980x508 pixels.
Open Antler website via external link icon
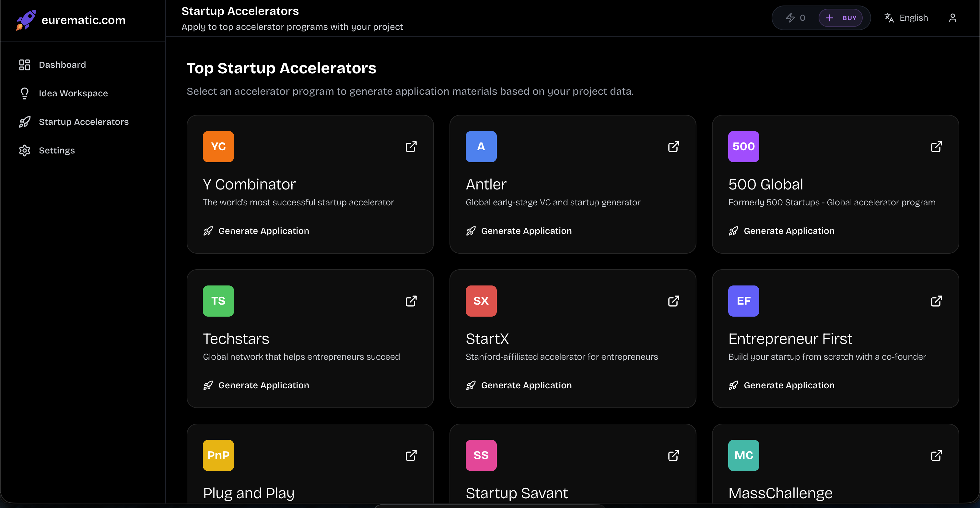pos(673,147)
